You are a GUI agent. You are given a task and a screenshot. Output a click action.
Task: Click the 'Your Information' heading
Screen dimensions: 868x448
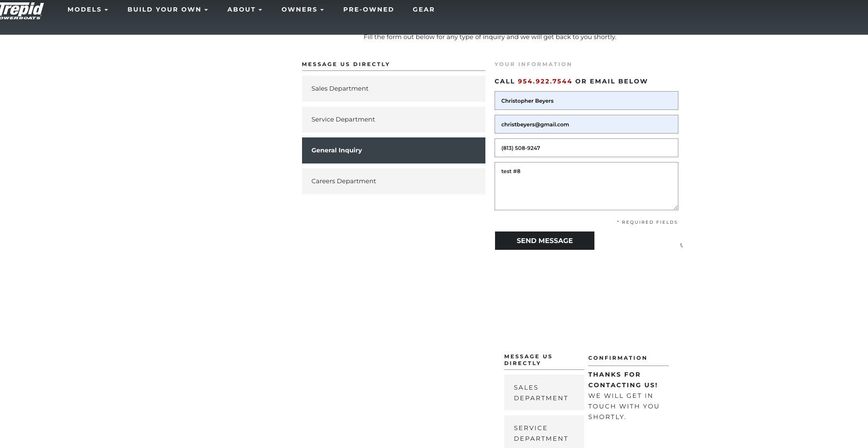point(533,64)
